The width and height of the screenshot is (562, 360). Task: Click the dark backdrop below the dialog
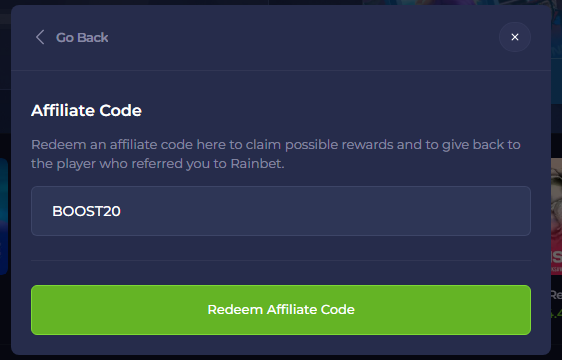coord(281,357)
